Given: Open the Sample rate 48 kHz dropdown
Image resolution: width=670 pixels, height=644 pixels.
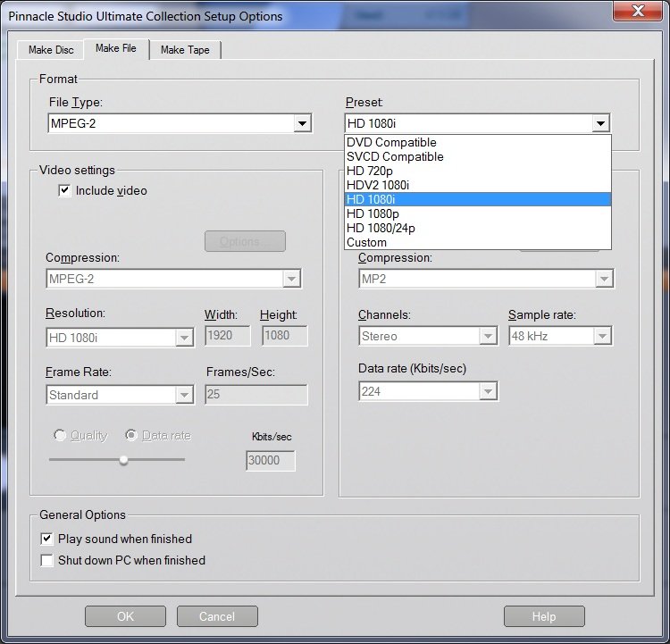Looking at the screenshot, I should point(560,337).
